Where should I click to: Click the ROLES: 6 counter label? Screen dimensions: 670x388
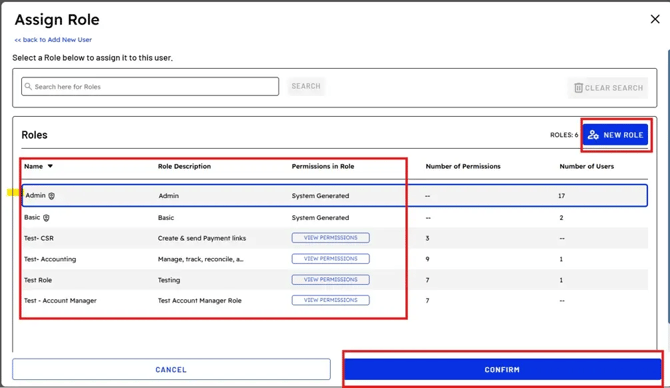tap(564, 135)
